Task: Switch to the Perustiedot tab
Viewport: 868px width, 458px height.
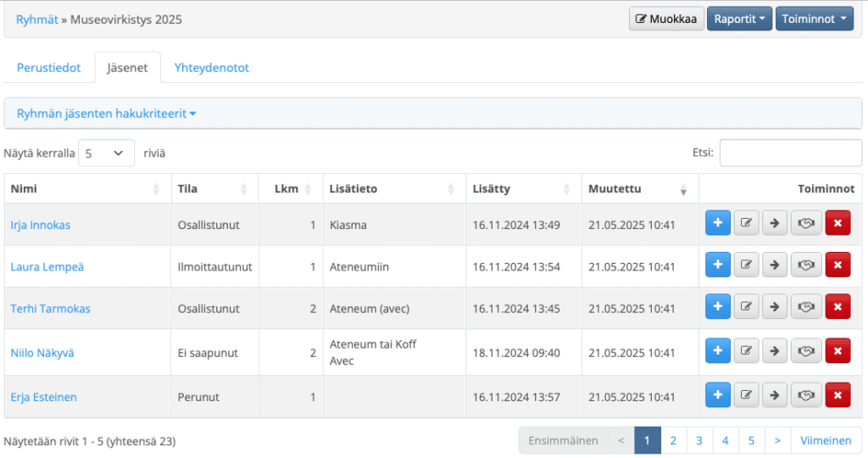Action: point(48,68)
